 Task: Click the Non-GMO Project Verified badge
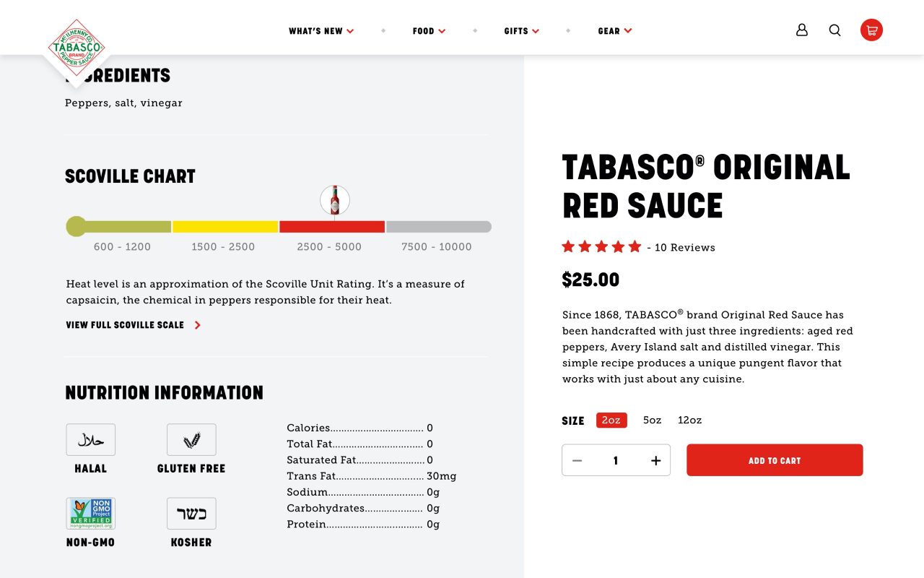tap(91, 514)
